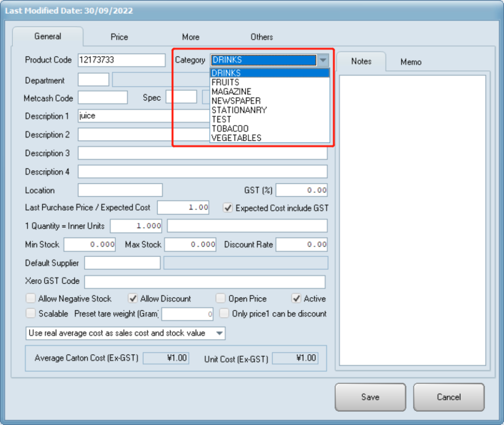Image resolution: width=504 pixels, height=425 pixels.
Task: Focus the Xero GST Code field
Action: pyautogui.click(x=205, y=282)
